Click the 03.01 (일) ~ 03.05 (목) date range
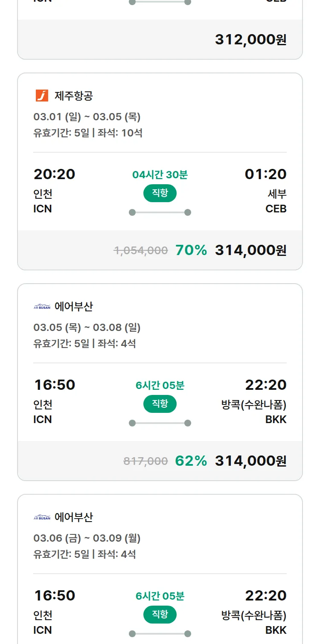320x644 pixels. pyautogui.click(x=87, y=117)
